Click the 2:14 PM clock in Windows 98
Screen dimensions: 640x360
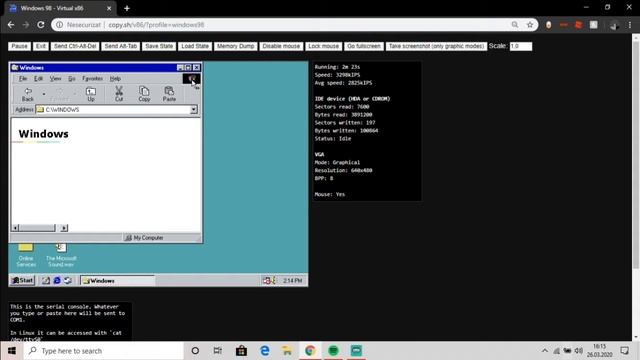pos(293,280)
